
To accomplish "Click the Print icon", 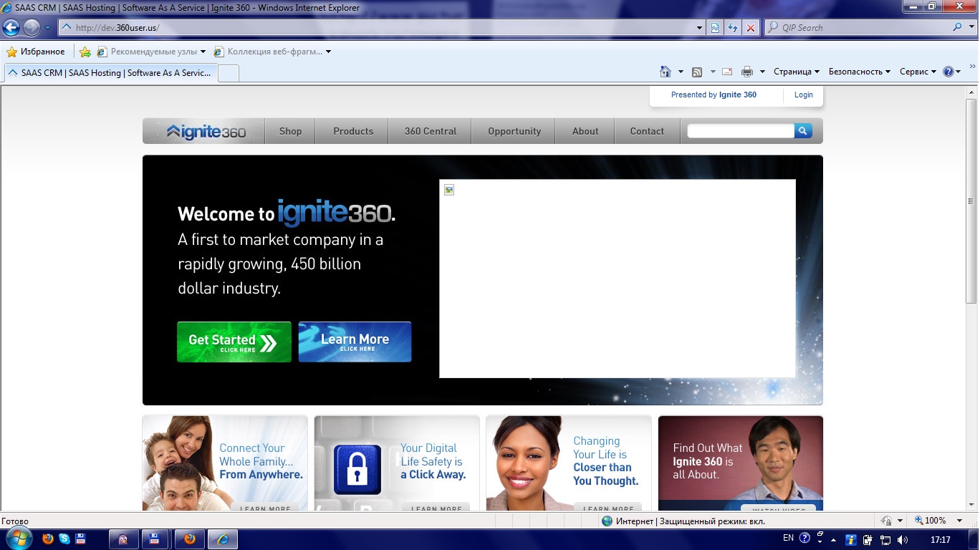I will [x=747, y=72].
